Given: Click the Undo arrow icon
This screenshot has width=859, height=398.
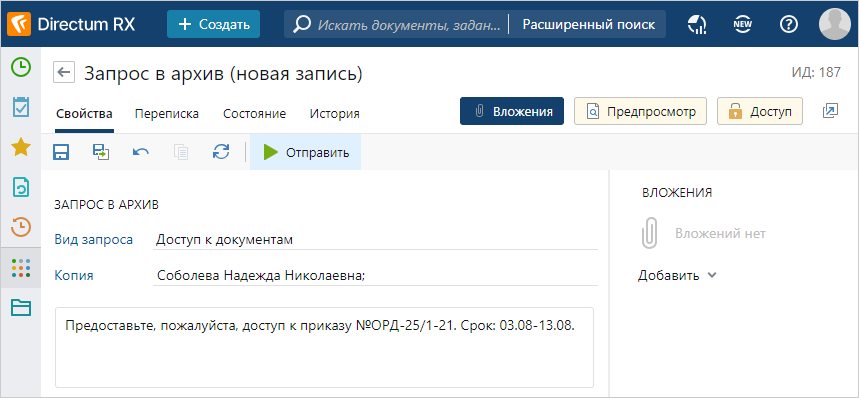Looking at the screenshot, I should [x=141, y=152].
